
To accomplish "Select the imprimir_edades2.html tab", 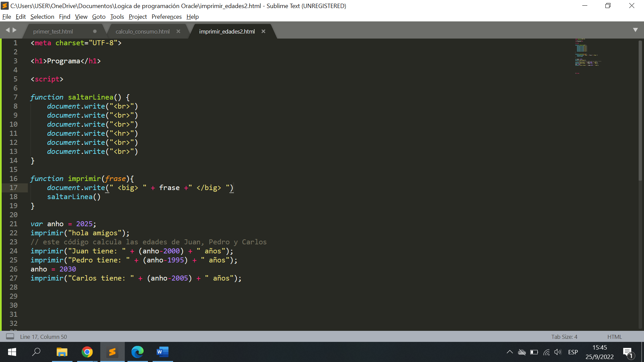I will pyautogui.click(x=227, y=32).
